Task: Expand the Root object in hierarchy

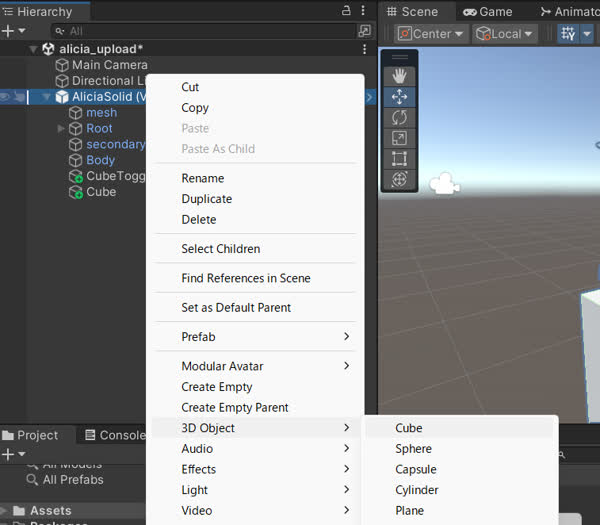Action: [62, 129]
